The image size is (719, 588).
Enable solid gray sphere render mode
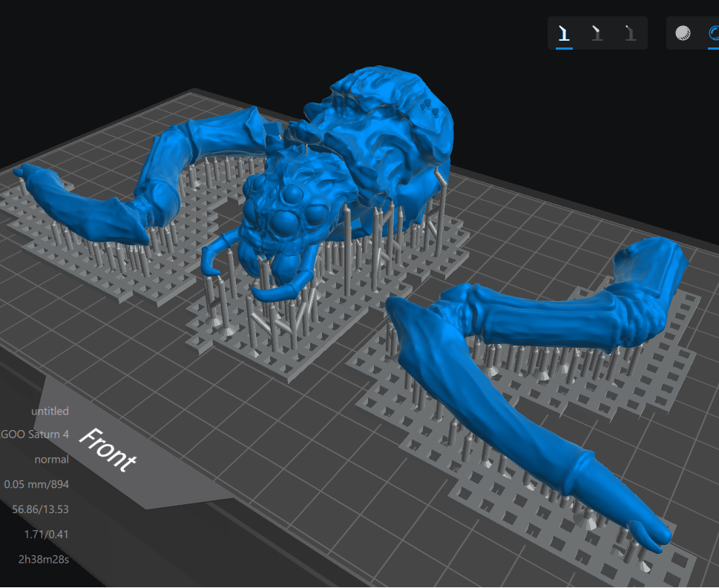pos(683,33)
